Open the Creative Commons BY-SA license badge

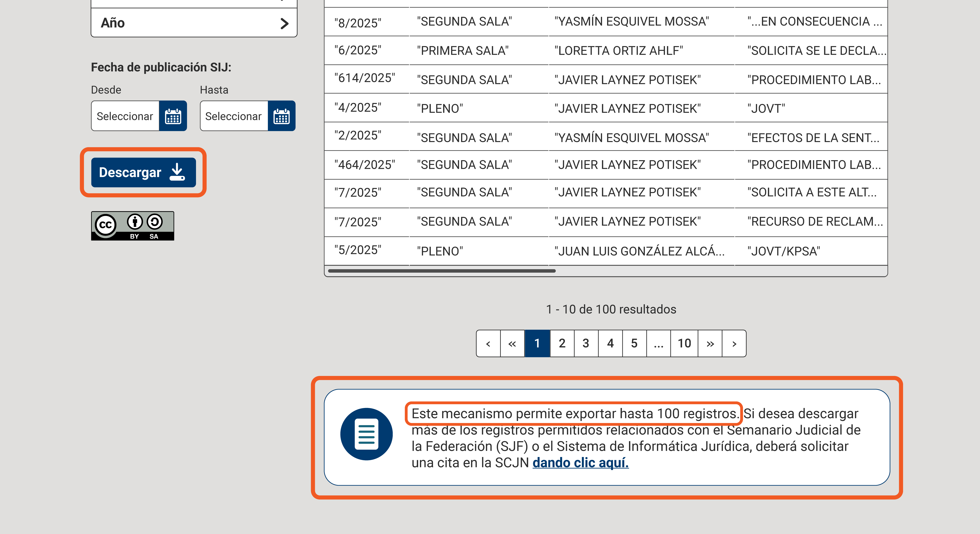[132, 226]
